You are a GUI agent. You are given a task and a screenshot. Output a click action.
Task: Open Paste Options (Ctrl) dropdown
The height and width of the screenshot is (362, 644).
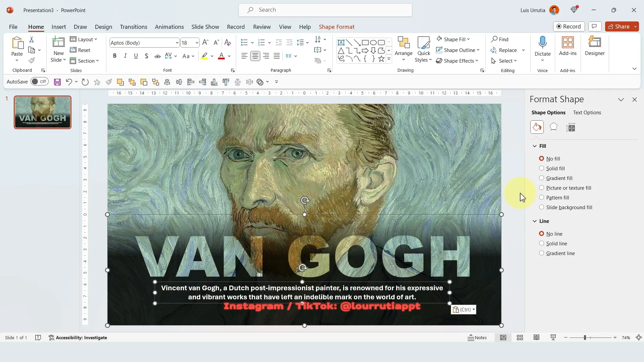click(464, 309)
